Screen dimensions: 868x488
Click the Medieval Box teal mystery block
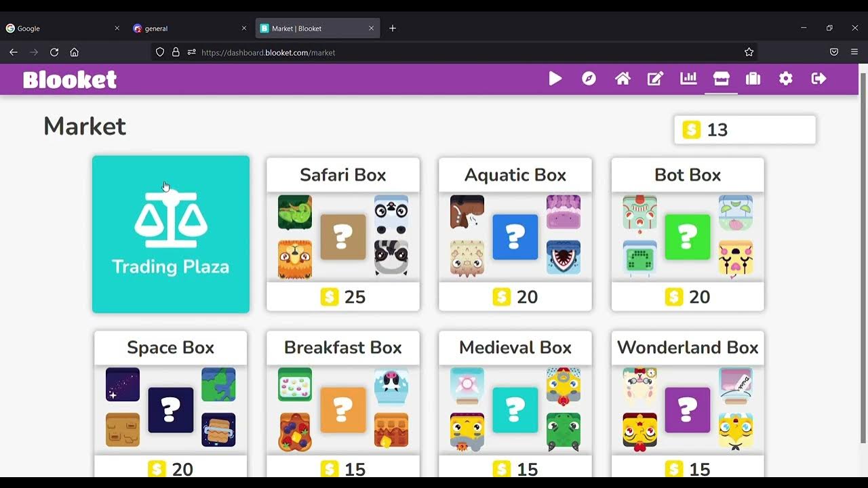[x=515, y=409]
